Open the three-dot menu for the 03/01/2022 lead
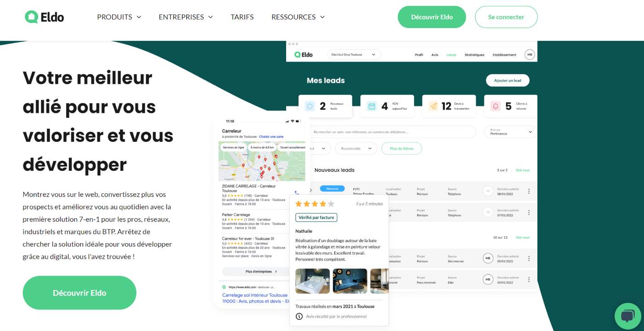644x331 pixels. coord(529,279)
